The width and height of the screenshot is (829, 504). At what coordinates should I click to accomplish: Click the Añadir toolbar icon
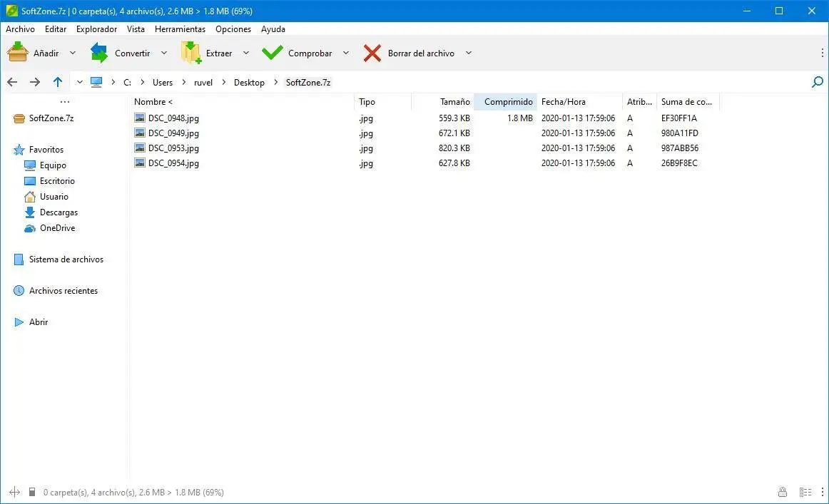[x=17, y=52]
